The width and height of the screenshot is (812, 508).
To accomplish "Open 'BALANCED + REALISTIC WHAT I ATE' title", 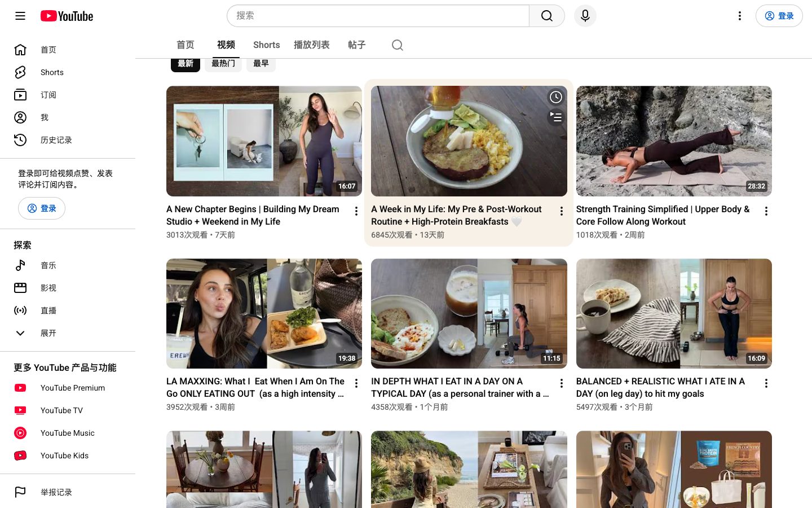I will pyautogui.click(x=661, y=387).
